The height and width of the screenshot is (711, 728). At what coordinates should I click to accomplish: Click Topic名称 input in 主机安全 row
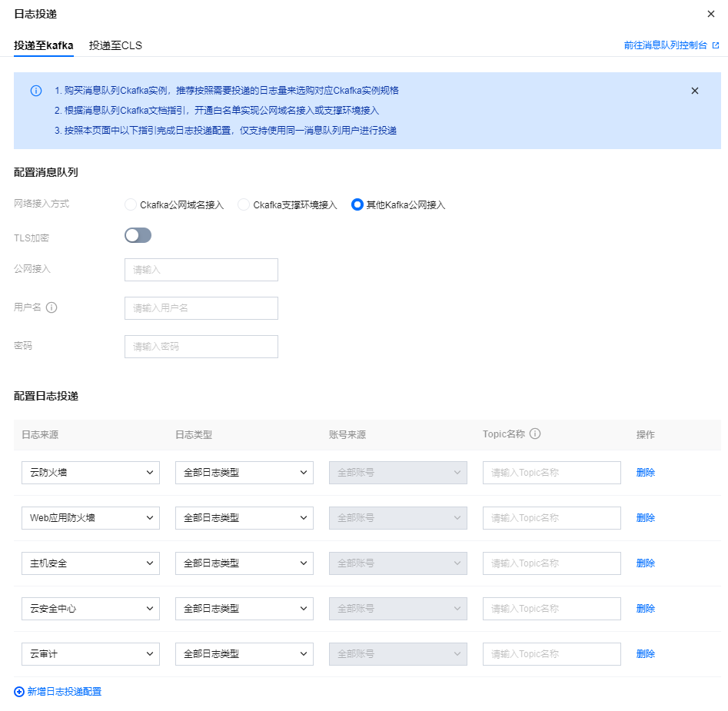point(551,563)
